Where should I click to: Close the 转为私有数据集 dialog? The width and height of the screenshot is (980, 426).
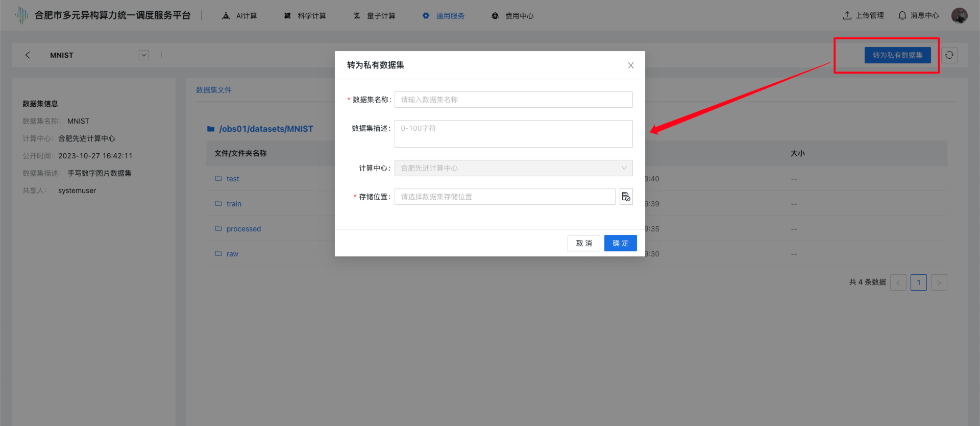(x=630, y=65)
